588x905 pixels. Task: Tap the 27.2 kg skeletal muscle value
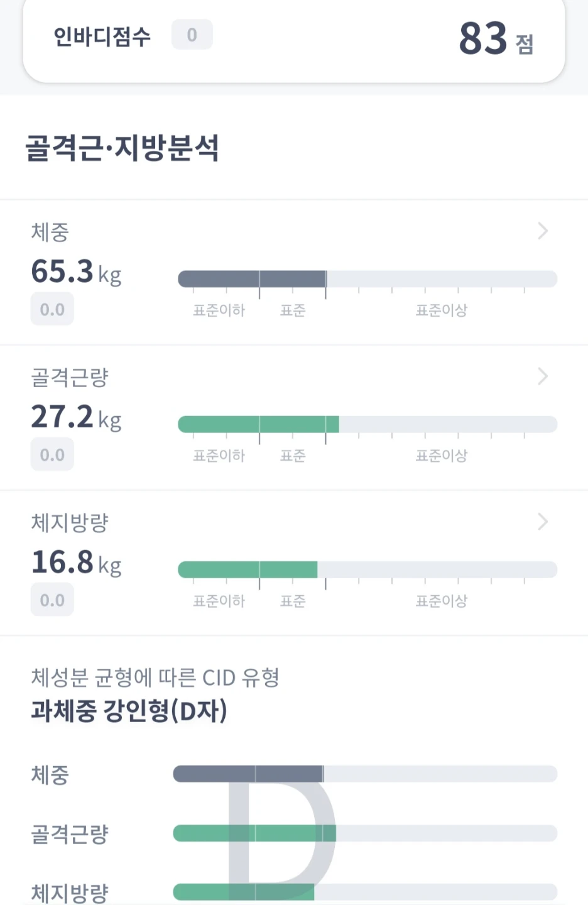(76, 417)
